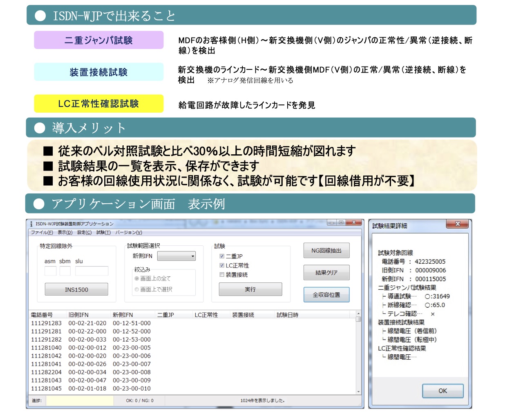This screenshot has height=420, width=505.
Task: Select row with phone number 111282204
Action: 192,372
